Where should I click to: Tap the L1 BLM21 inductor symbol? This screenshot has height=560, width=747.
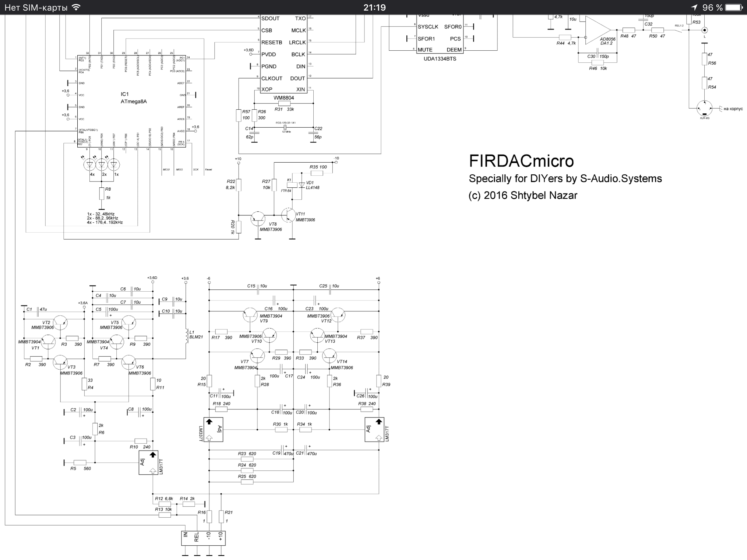tap(187, 335)
